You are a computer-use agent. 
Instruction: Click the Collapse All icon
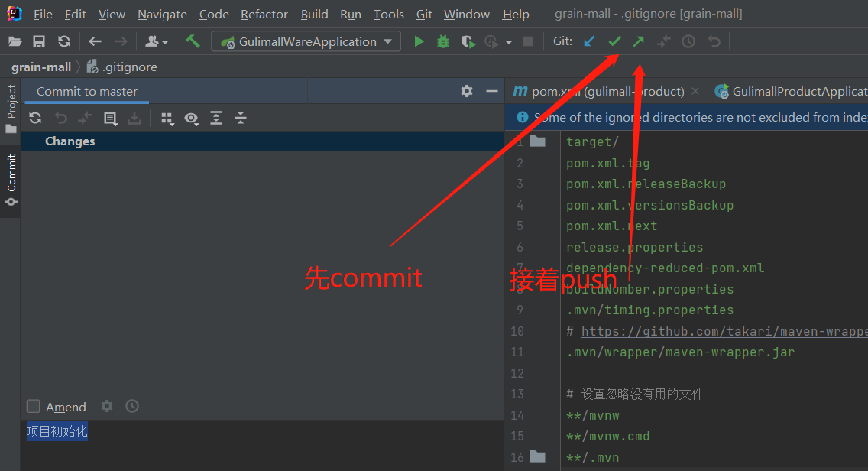click(x=240, y=118)
